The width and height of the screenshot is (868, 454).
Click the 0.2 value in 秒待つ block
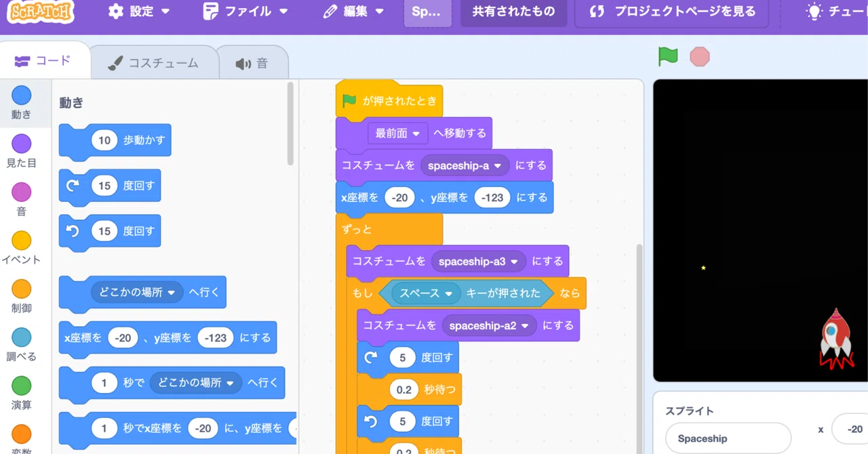tap(404, 390)
